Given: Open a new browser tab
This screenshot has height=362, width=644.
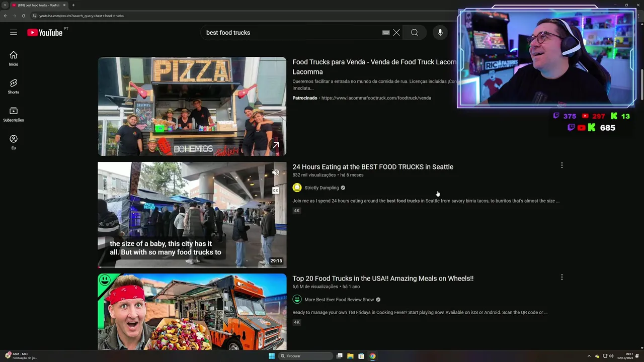Looking at the screenshot, I should (x=73, y=5).
